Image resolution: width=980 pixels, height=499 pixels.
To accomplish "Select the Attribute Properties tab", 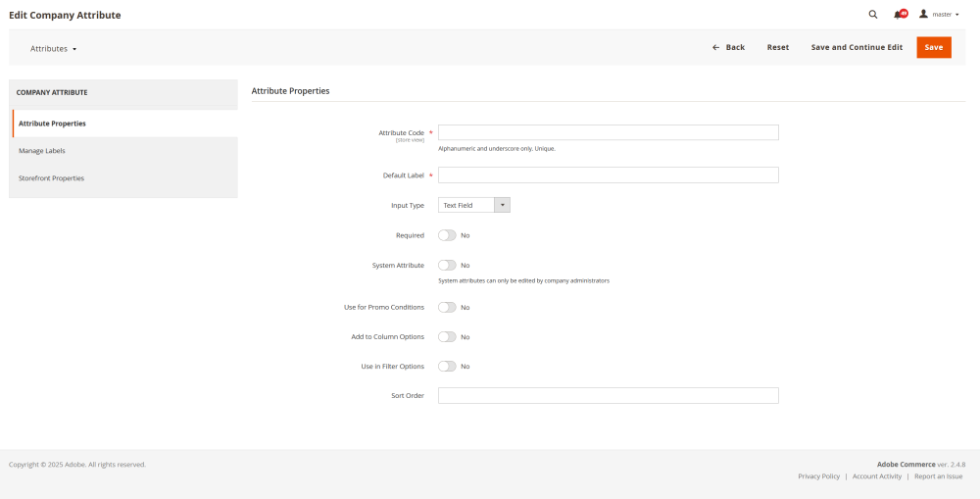I will point(125,124).
